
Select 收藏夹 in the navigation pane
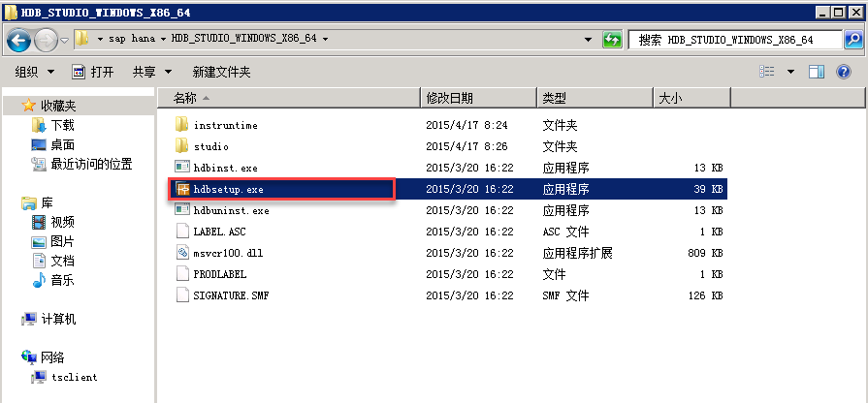point(58,105)
